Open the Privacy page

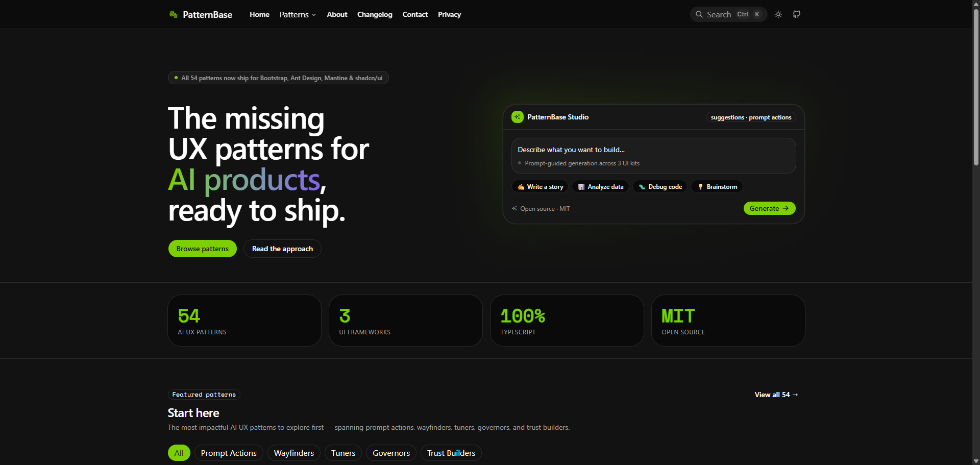[x=449, y=14]
